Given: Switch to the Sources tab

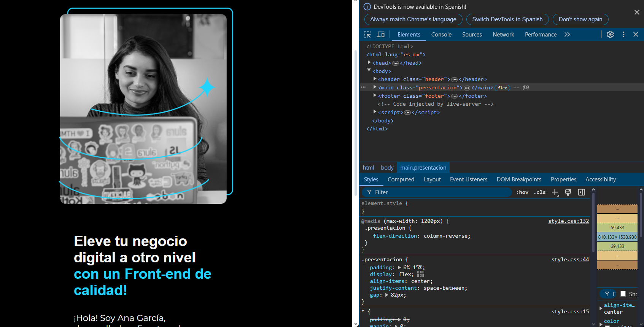Looking at the screenshot, I should (x=472, y=35).
